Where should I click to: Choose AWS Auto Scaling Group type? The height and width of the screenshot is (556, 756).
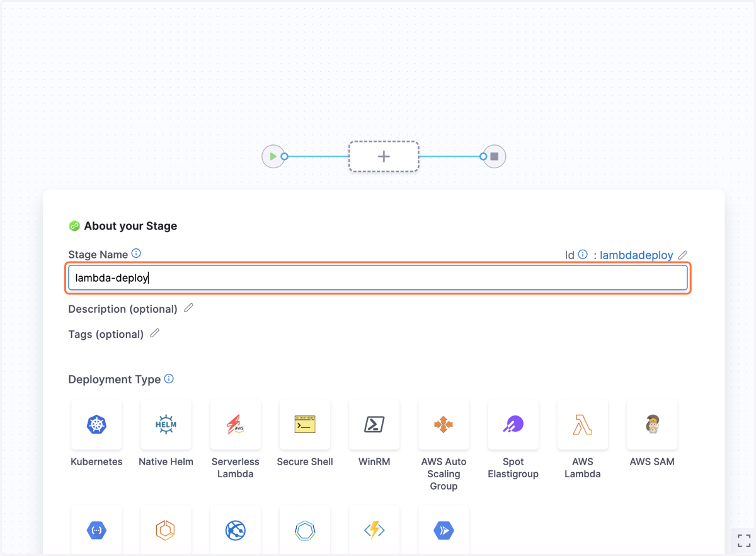(x=444, y=424)
